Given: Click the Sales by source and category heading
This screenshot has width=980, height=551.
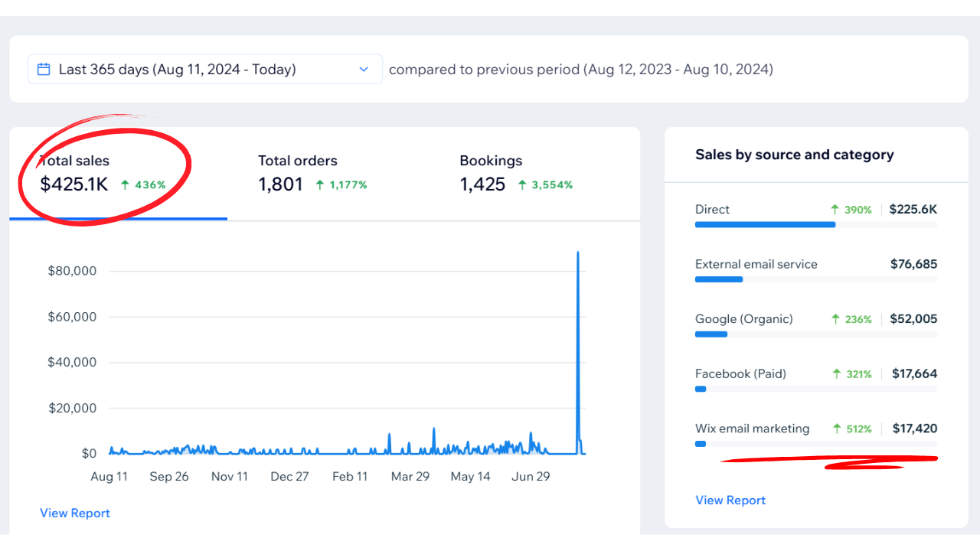Looking at the screenshot, I should pyautogui.click(x=794, y=155).
